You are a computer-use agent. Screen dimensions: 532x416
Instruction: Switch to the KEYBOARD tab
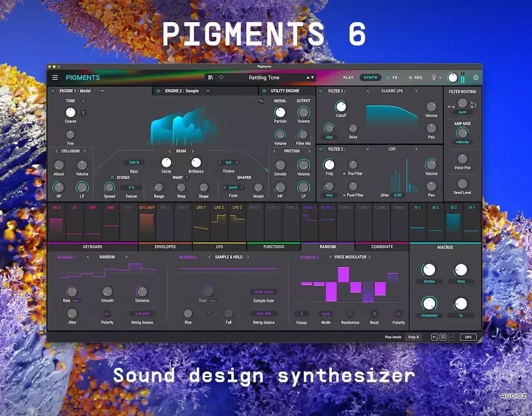click(93, 247)
